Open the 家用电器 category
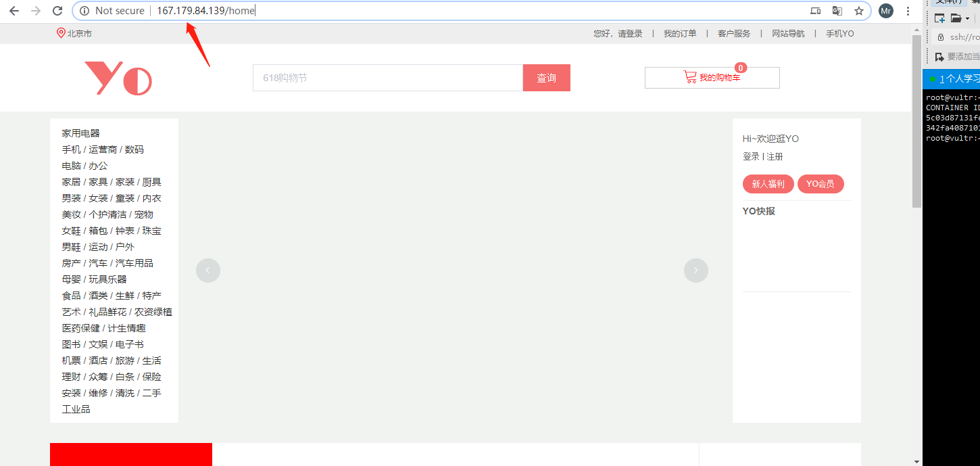The width and height of the screenshot is (980, 466). pyautogui.click(x=81, y=133)
